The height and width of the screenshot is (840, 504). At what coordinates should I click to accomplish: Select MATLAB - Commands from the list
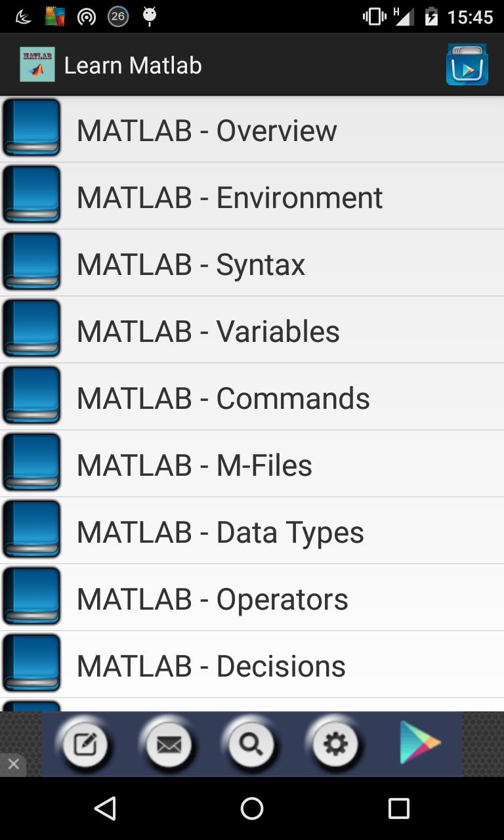pyautogui.click(x=223, y=397)
